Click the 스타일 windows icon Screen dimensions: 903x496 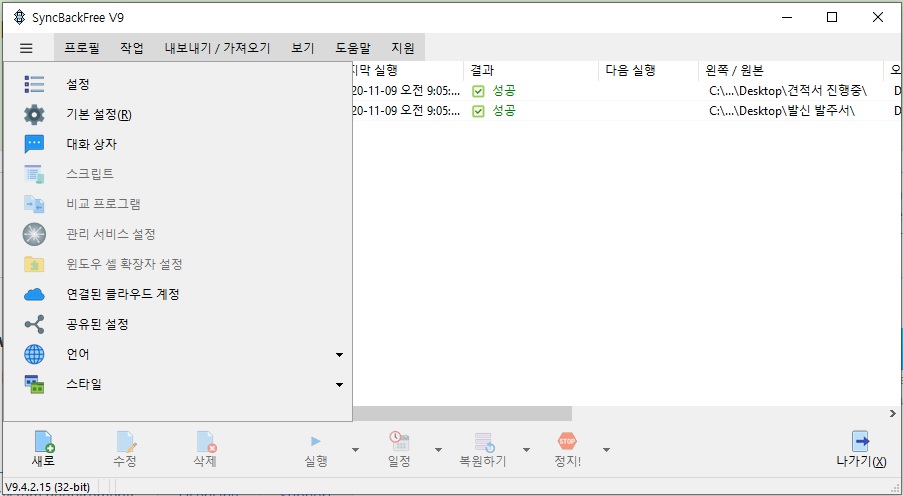click(34, 384)
